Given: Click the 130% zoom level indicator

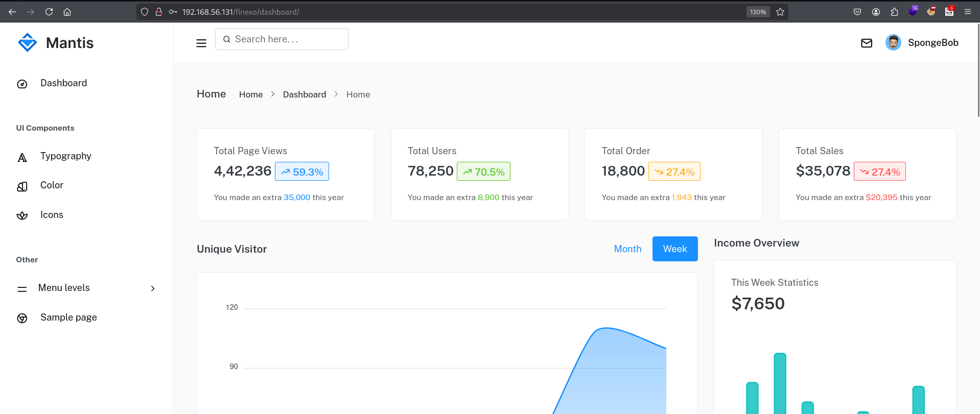Looking at the screenshot, I should (x=758, y=12).
